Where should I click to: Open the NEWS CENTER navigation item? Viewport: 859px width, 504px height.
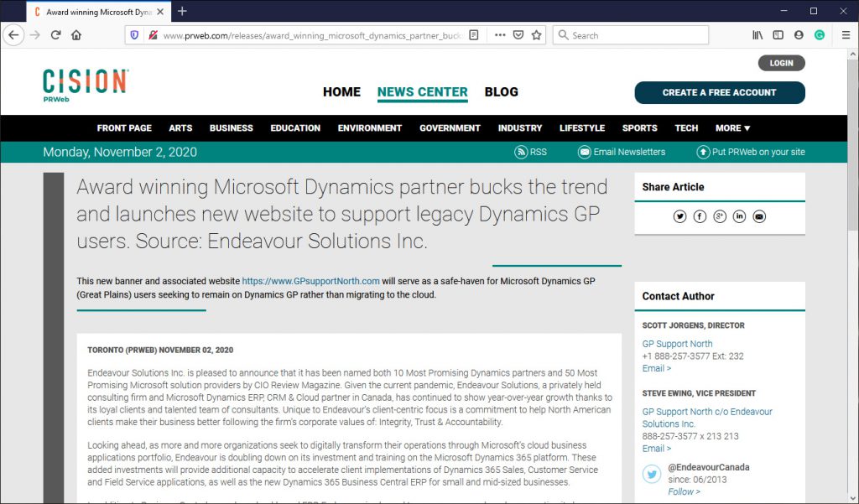[423, 91]
